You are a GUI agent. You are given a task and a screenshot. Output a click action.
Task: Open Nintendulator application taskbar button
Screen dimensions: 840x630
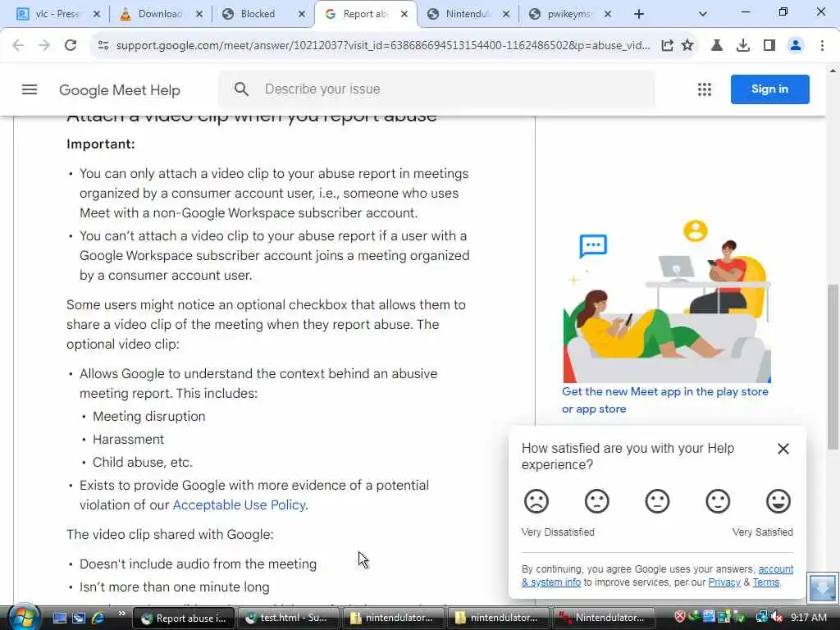tap(603, 618)
